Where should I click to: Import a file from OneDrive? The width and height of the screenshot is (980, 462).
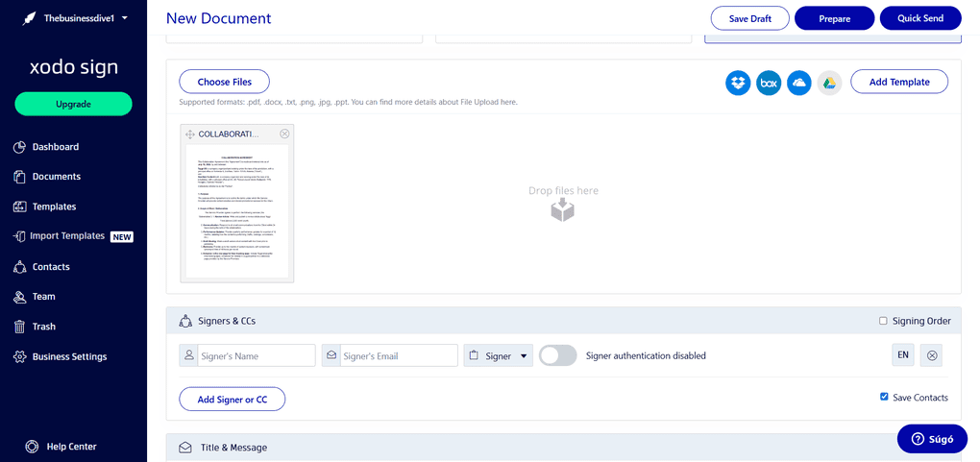[x=798, y=83]
